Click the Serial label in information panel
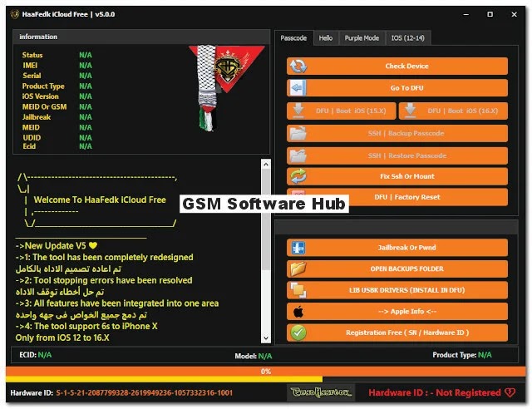The image size is (532, 409). (x=32, y=76)
